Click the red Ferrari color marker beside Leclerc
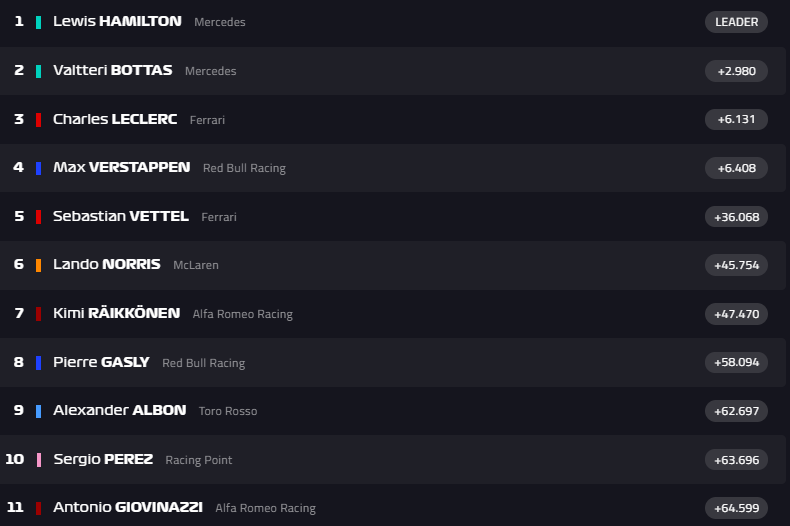Viewport: 790px width, 526px height. pyautogui.click(x=38, y=120)
